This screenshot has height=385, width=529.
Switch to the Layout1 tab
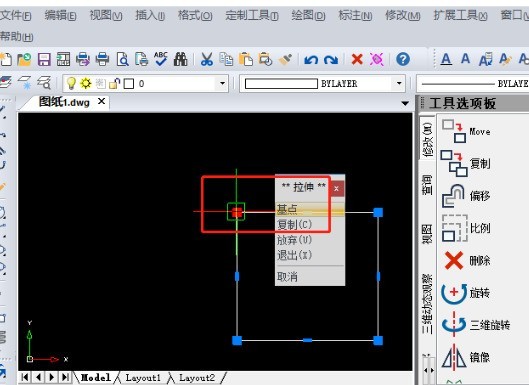click(x=143, y=378)
